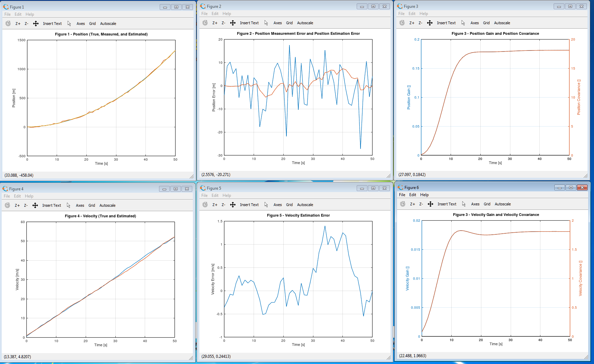Click Figure 1 resize grip corner
The height and width of the screenshot is (364, 594).
192,176
